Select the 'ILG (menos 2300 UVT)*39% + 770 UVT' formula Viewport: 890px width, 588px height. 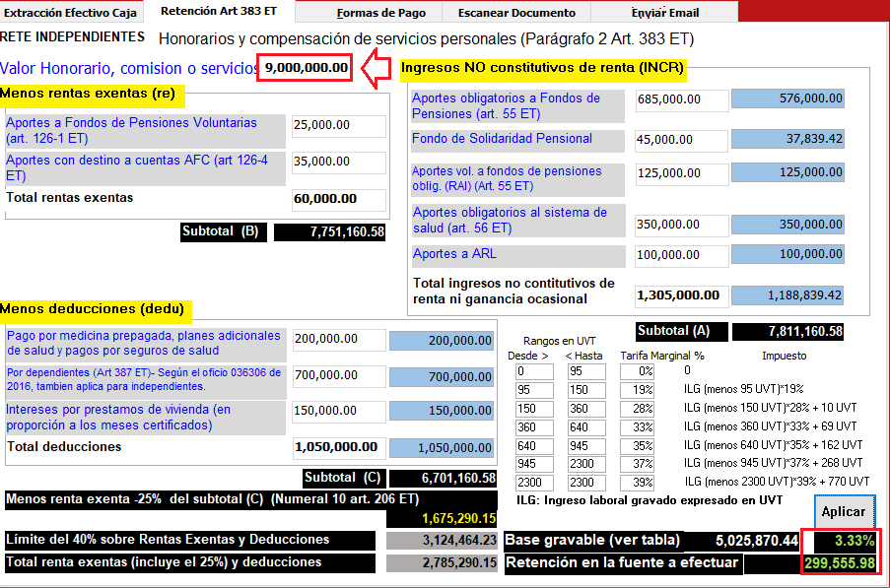pos(777,482)
